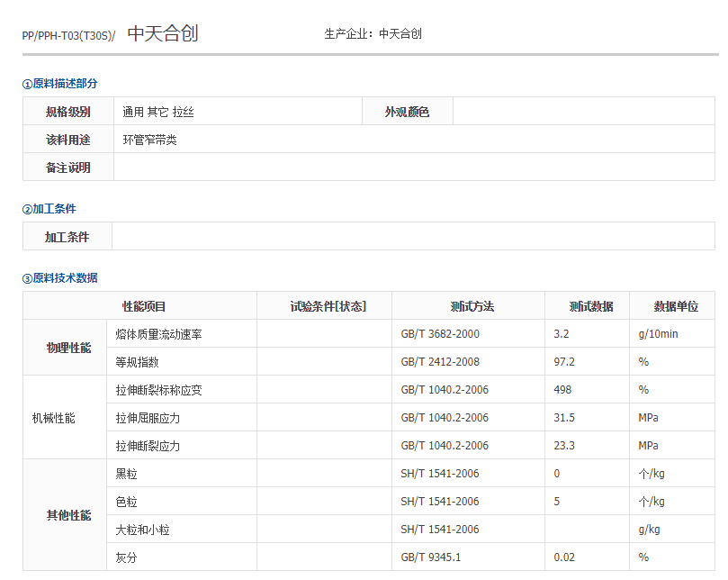The height and width of the screenshot is (580, 728).
Task: Select the 灰分 property row
Action: pyautogui.click(x=125, y=557)
